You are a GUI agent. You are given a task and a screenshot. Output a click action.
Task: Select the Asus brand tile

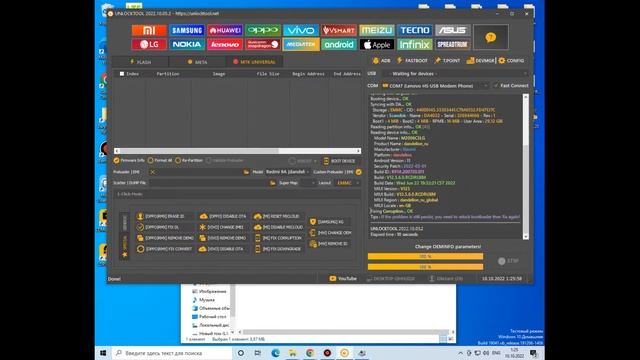pos(453,30)
